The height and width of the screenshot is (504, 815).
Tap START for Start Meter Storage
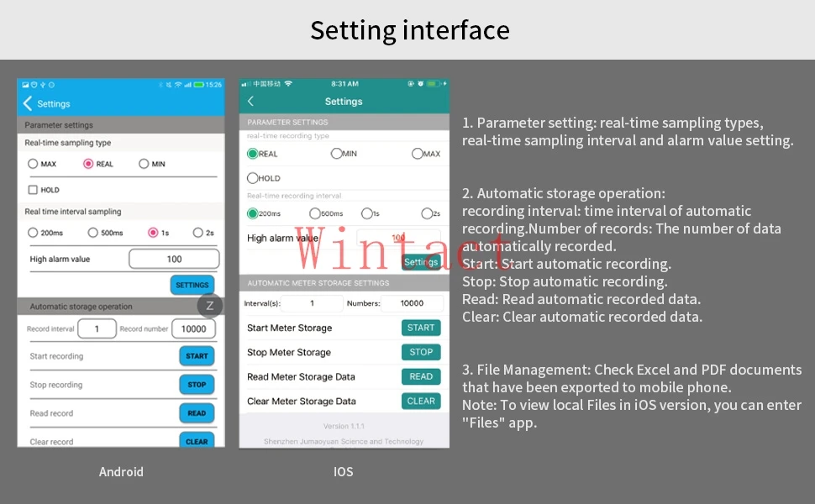coord(421,328)
